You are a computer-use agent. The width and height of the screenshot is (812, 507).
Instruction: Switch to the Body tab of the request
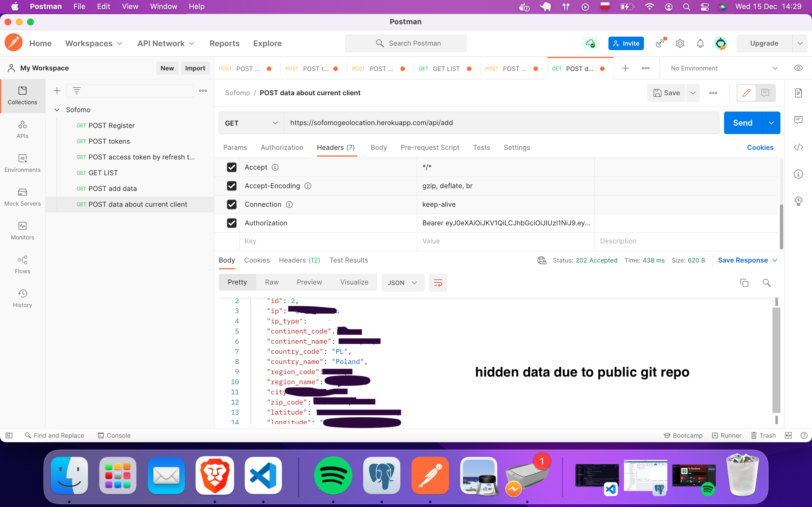(x=378, y=148)
